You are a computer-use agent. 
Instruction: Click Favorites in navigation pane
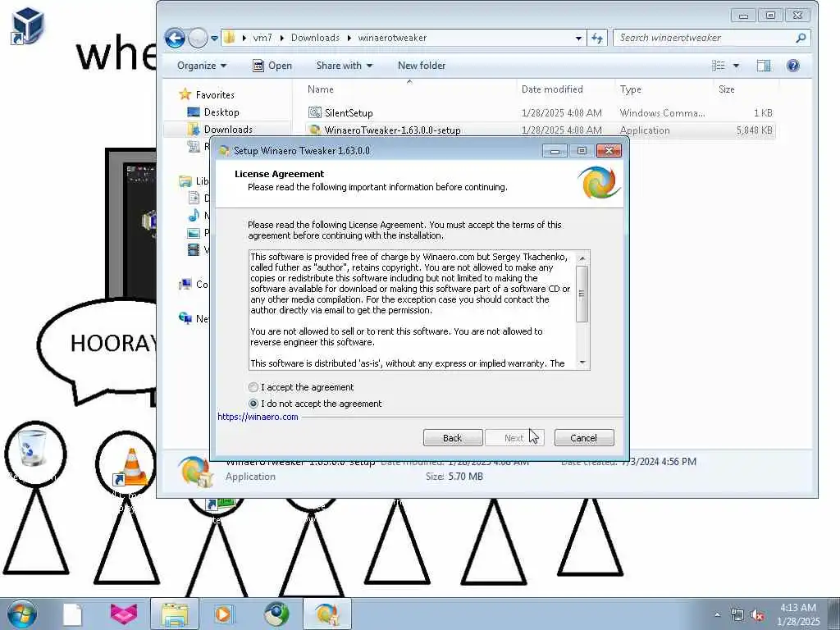click(x=215, y=95)
